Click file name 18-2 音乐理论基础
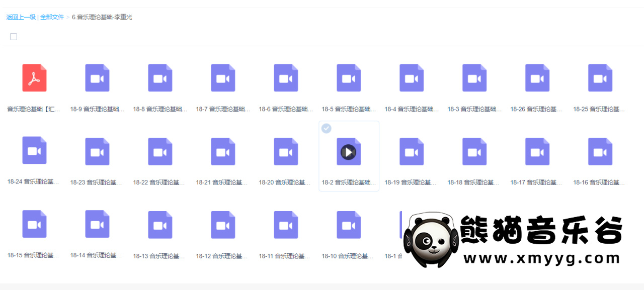This screenshot has width=644, height=290. point(349,182)
